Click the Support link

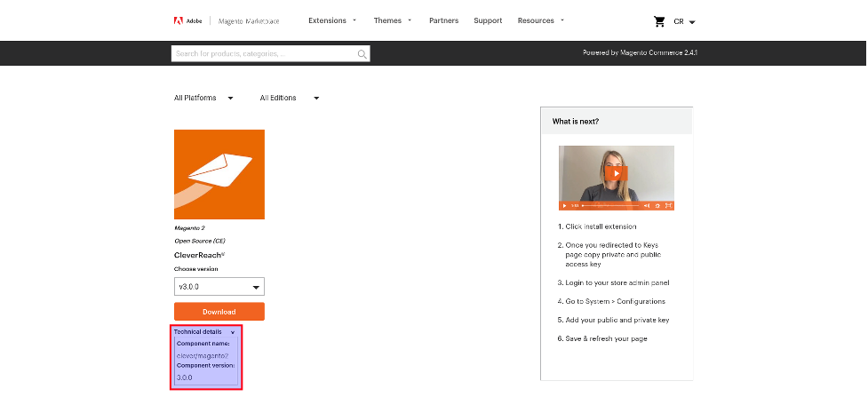(488, 20)
